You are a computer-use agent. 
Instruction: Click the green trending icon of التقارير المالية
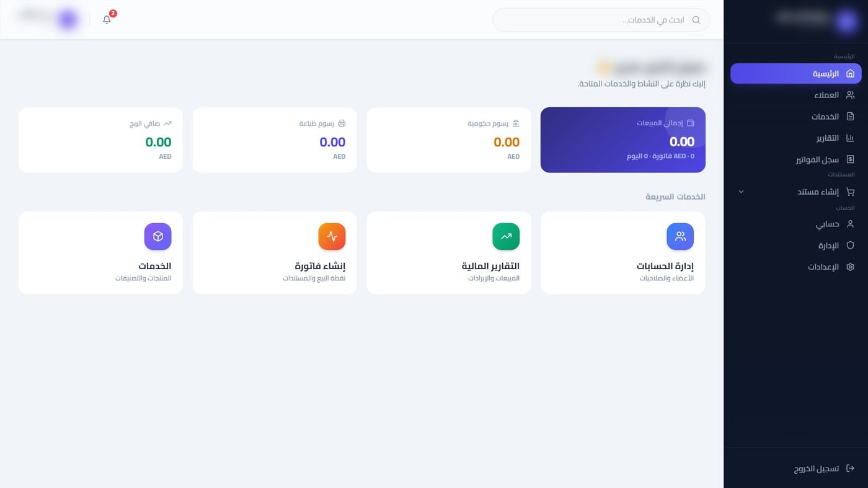click(506, 236)
